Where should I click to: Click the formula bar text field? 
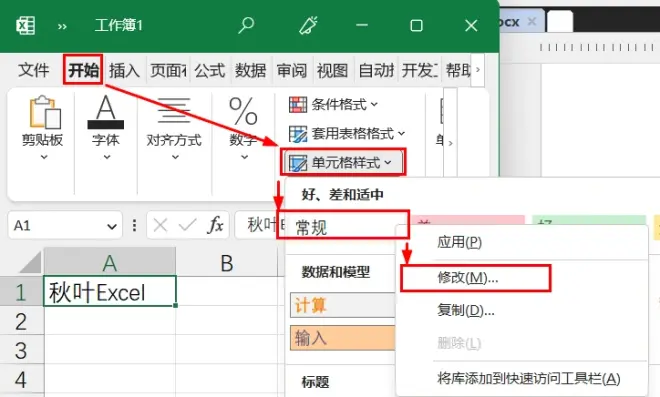(x=259, y=225)
